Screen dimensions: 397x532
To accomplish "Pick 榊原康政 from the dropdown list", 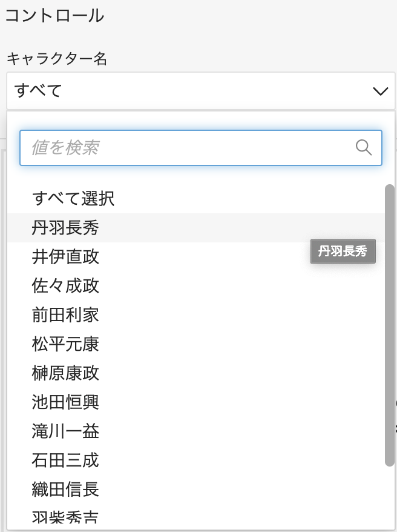I will [196, 373].
